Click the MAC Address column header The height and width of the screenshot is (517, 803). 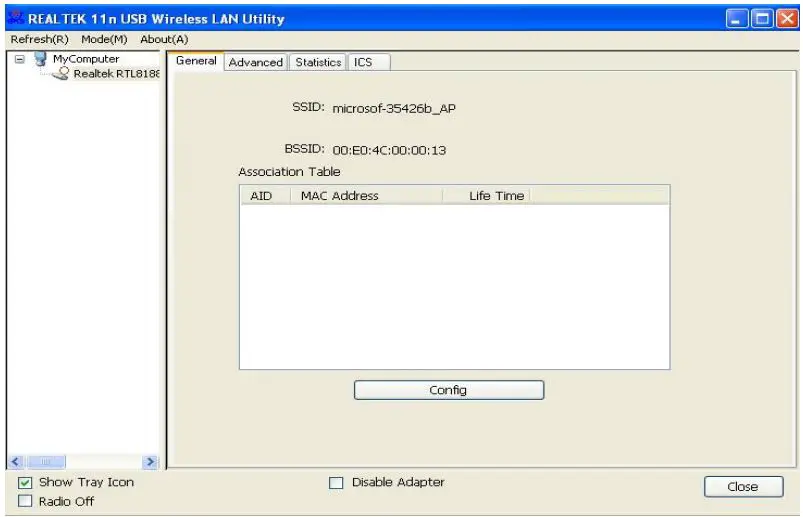tap(366, 196)
